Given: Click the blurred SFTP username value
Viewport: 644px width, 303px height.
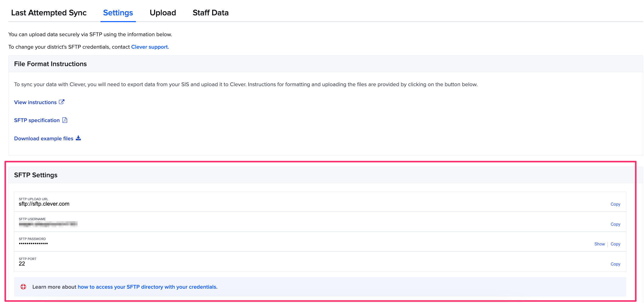Looking at the screenshot, I should click(x=48, y=224).
